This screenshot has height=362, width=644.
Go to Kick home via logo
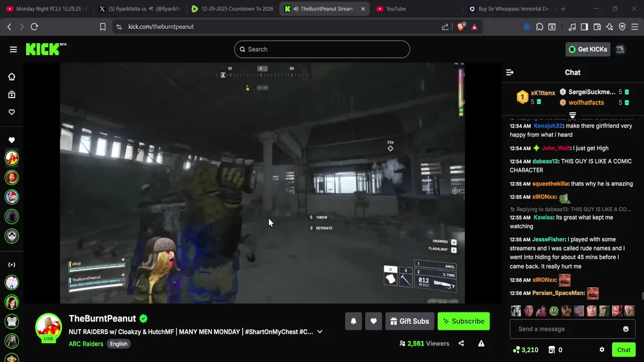(46, 49)
